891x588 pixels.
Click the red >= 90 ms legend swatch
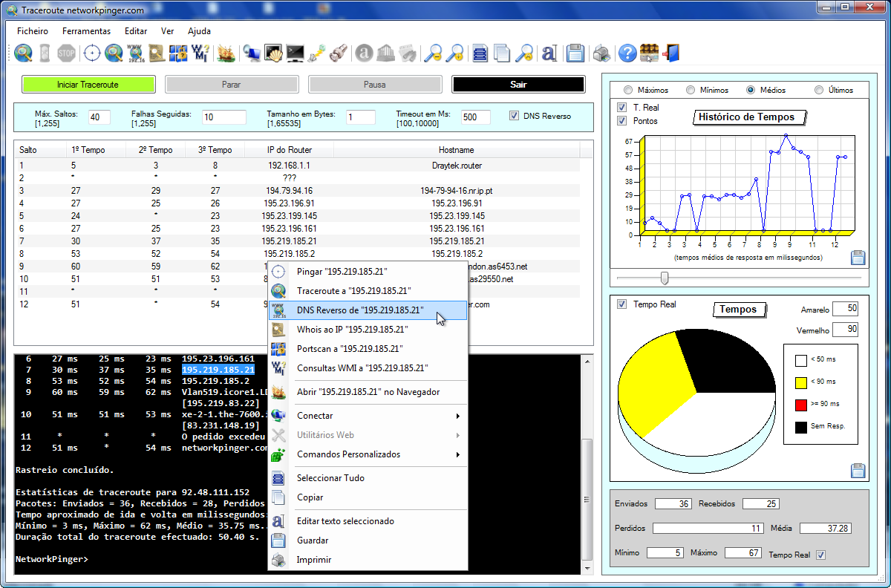(801, 405)
